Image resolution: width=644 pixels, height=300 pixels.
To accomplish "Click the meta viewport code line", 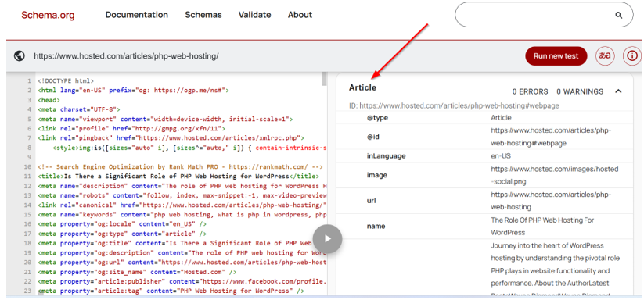I will [x=166, y=120].
